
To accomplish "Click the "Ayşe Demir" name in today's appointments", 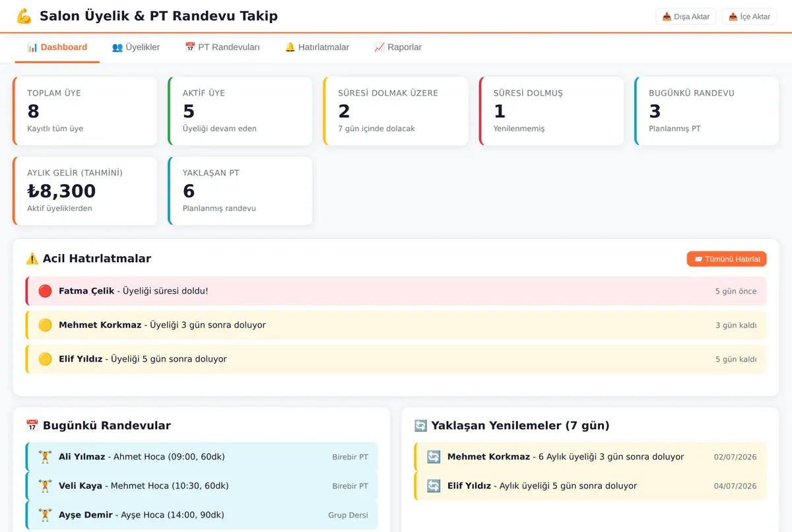I will (86, 515).
